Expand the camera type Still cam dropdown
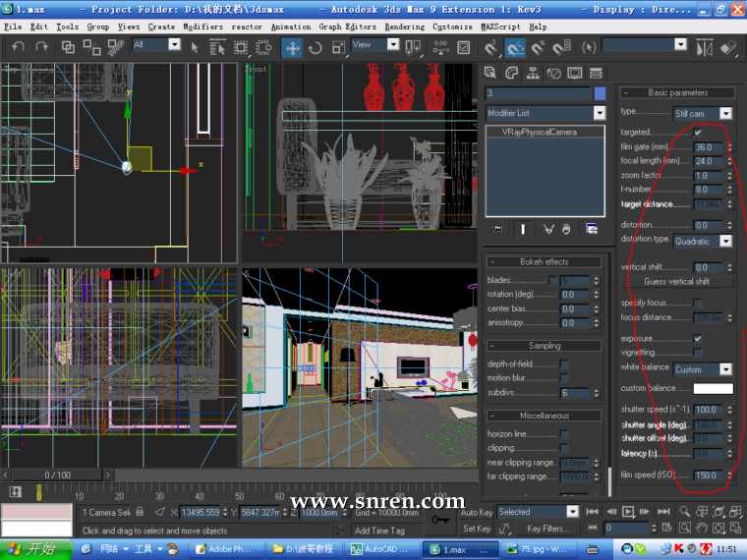The height and width of the screenshot is (560, 747). tap(725, 114)
